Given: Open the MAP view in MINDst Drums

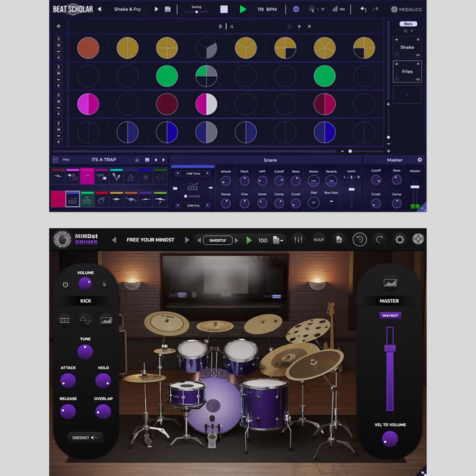Looking at the screenshot, I should pyautogui.click(x=319, y=240).
